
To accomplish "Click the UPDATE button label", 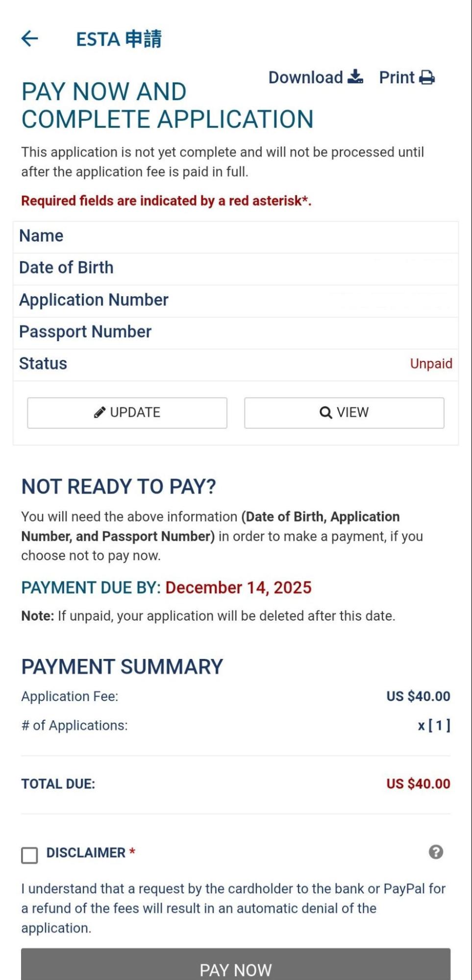I will point(135,412).
